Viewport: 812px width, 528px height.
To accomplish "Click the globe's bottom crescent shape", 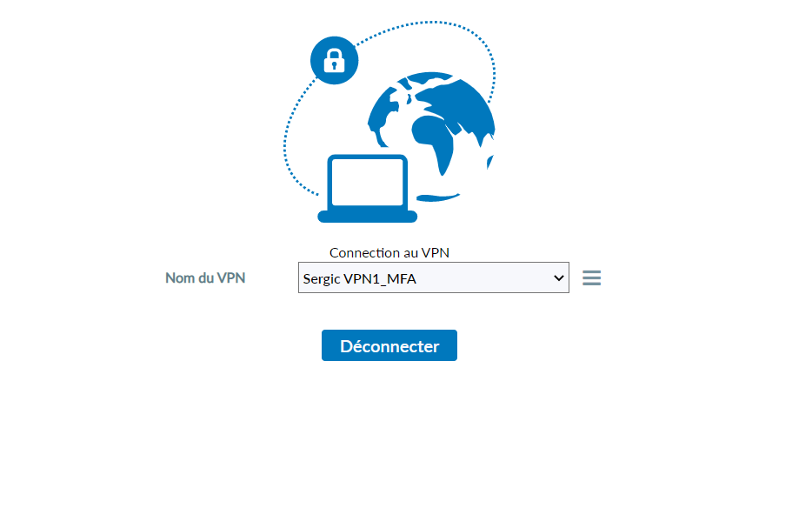I will pos(438,197).
